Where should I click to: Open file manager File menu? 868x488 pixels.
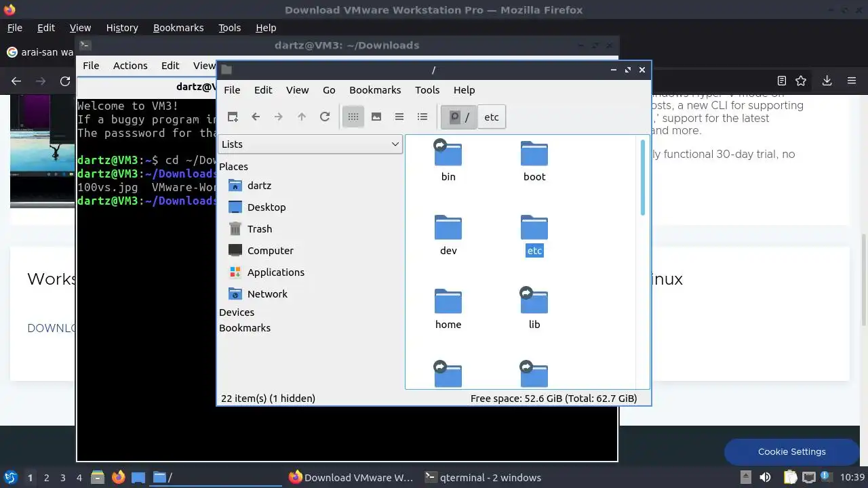coord(232,89)
